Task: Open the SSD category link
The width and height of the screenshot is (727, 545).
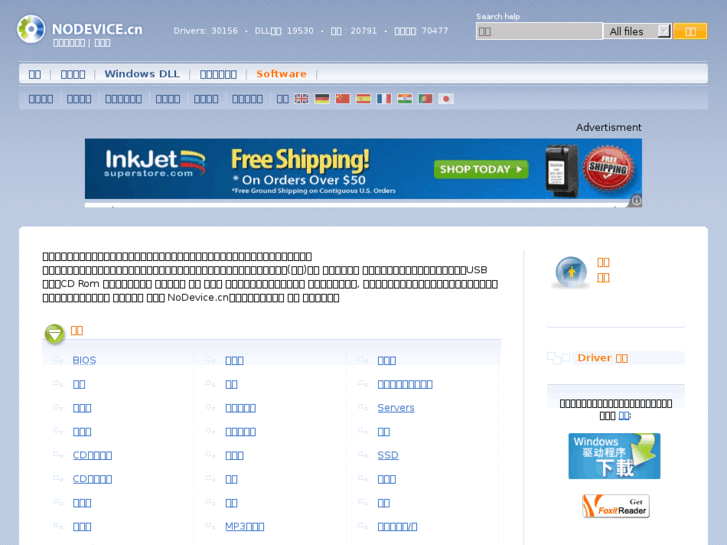Action: (388, 455)
